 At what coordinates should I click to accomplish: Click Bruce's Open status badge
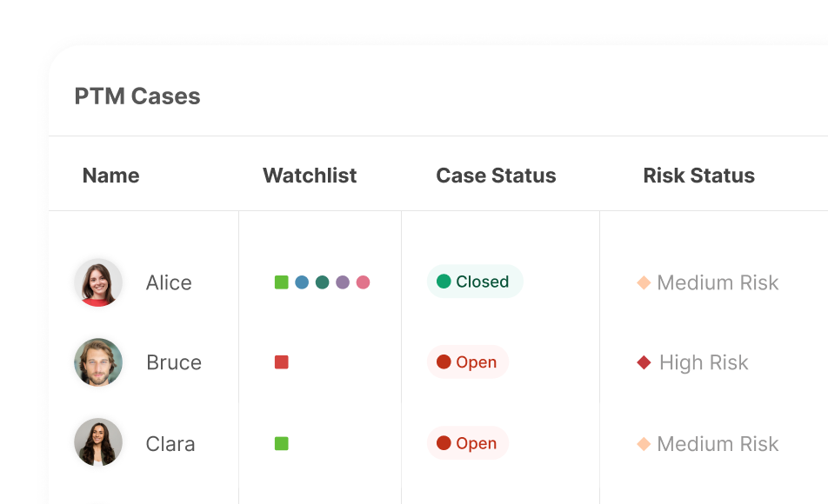coord(467,362)
